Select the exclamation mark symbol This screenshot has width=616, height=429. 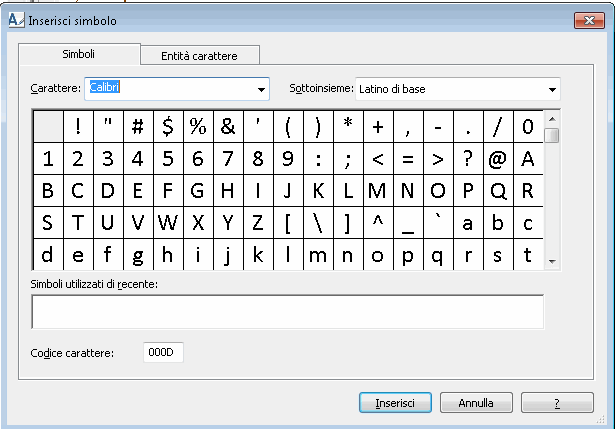78,126
